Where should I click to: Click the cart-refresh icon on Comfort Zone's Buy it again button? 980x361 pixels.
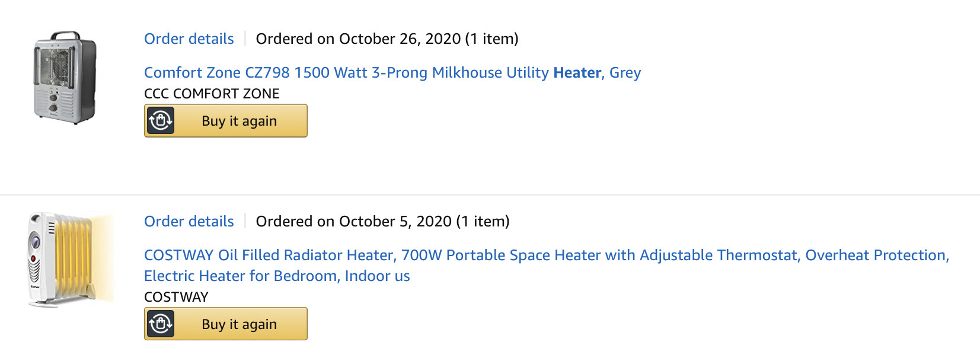[161, 121]
